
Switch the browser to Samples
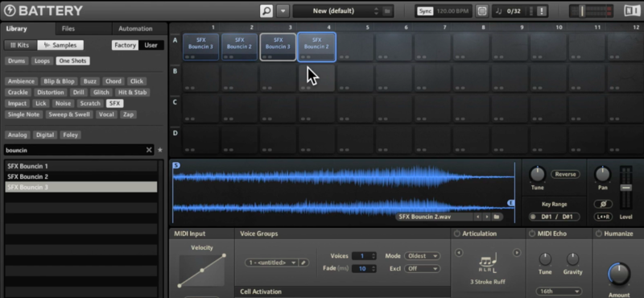click(x=60, y=45)
